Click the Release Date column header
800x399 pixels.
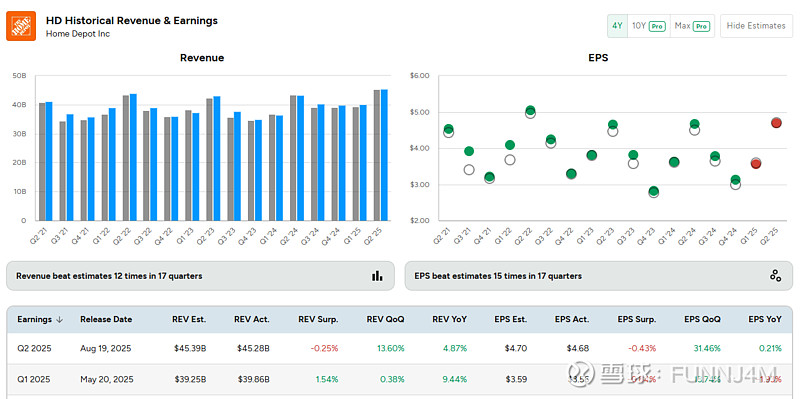(106, 319)
